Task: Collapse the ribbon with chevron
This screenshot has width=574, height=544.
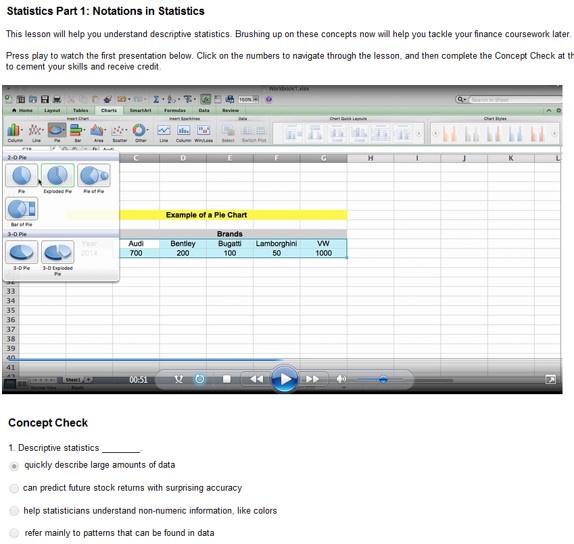Action: click(549, 110)
